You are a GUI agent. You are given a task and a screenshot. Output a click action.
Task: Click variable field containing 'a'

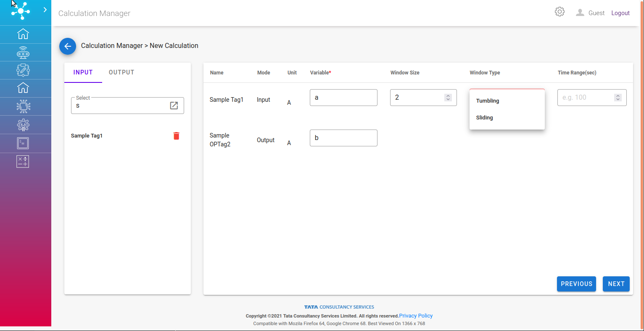point(343,98)
